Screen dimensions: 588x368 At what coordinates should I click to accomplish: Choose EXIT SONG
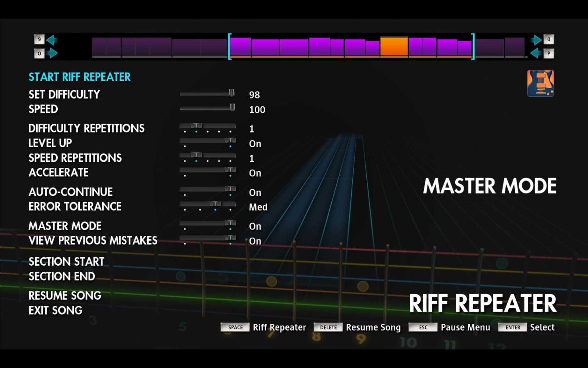[x=55, y=310]
